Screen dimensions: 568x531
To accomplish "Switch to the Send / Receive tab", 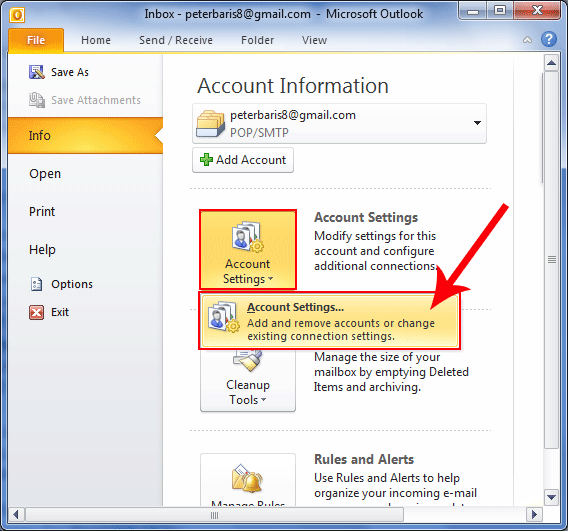I will coord(176,40).
